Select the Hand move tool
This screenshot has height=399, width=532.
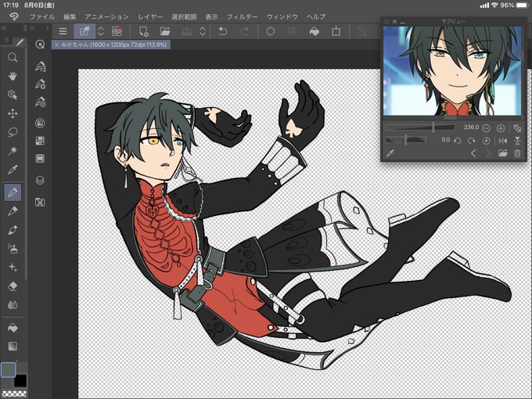(13, 76)
